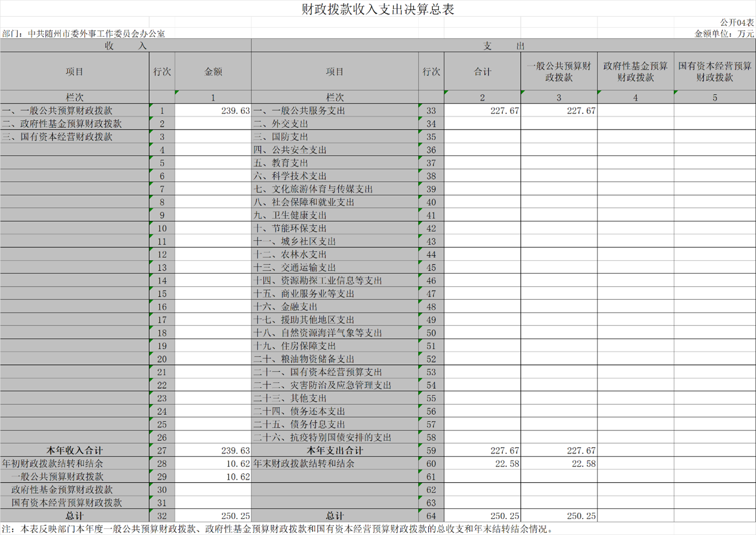Select 二十、粮油物资储备支出 cell
This screenshot has height=535, width=756.
click(x=335, y=359)
